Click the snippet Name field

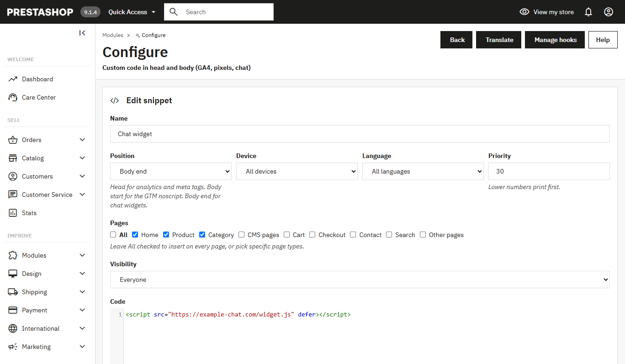click(x=360, y=134)
